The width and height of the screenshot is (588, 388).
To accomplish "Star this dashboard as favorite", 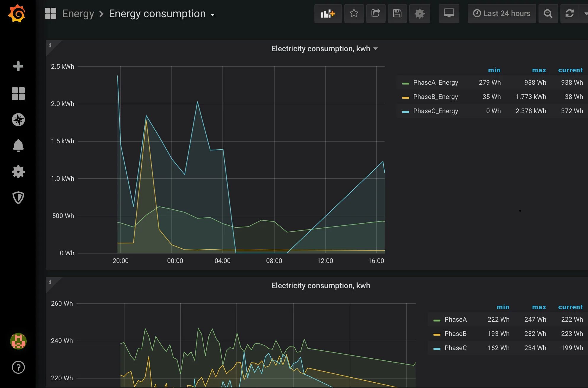I will tap(354, 13).
